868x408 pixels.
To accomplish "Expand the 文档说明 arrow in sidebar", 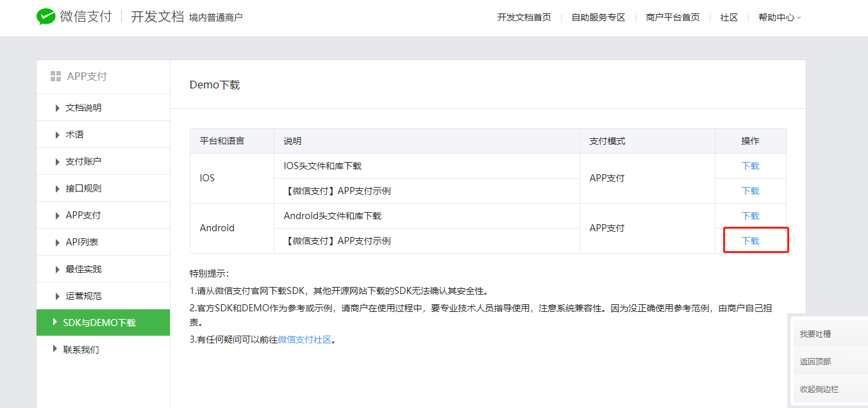I will [x=58, y=108].
